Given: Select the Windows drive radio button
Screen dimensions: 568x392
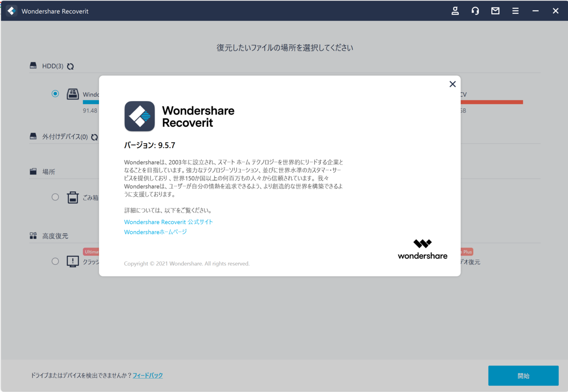Looking at the screenshot, I should pos(55,94).
